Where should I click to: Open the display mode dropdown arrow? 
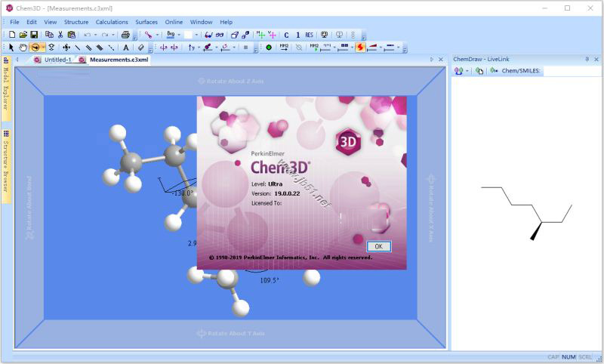point(157,35)
